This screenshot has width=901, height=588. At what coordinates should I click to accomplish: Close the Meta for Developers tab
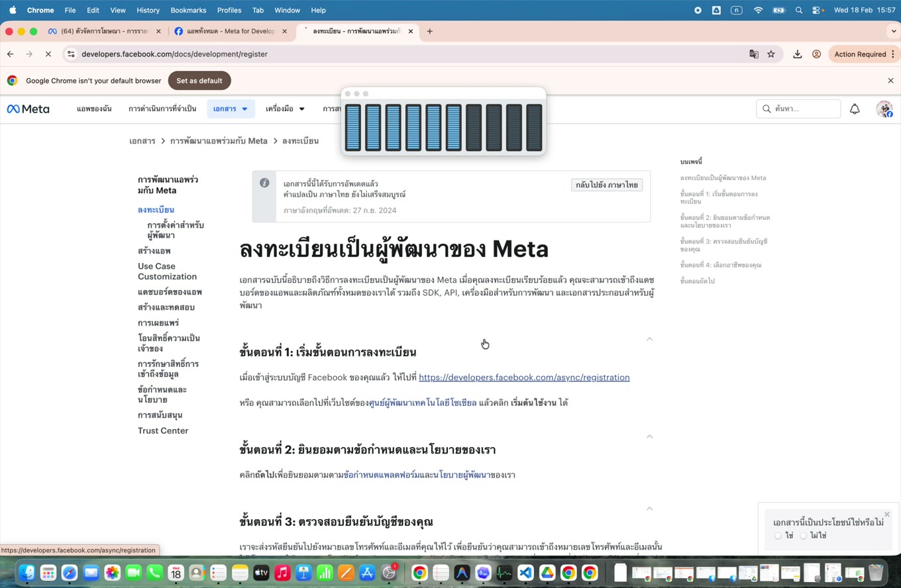(x=284, y=31)
